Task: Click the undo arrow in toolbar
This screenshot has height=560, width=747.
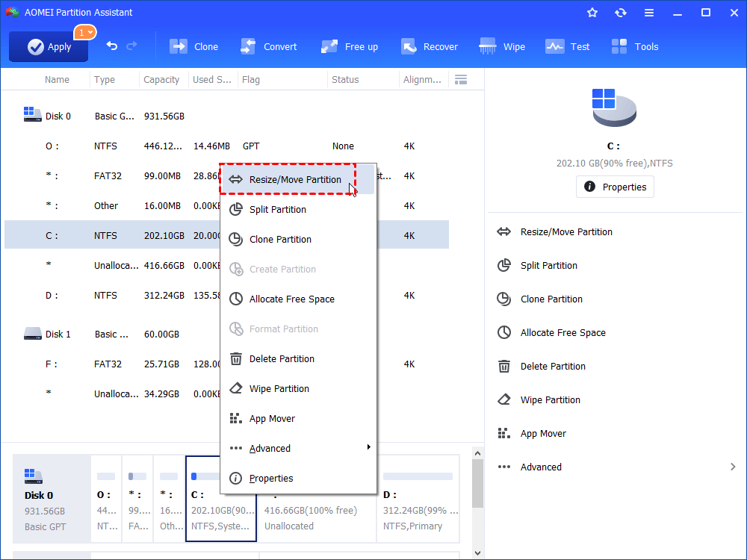Action: point(112,46)
